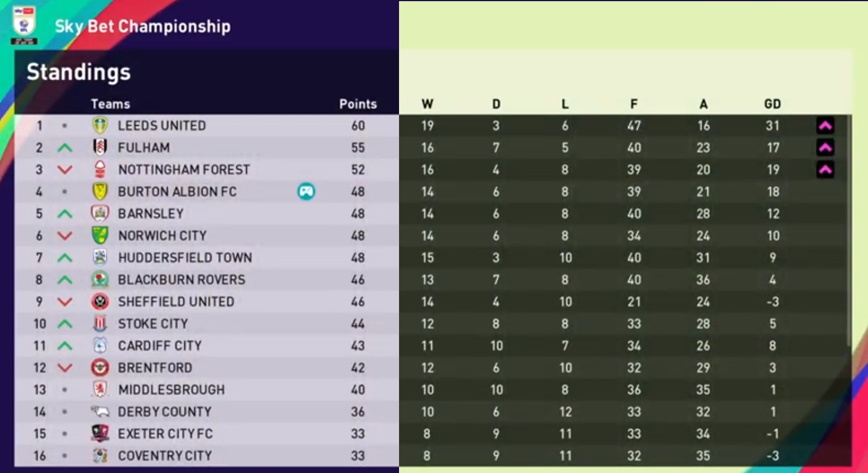The width and height of the screenshot is (868, 473).
Task: Sort standings by the Points column header
Action: coord(358,104)
